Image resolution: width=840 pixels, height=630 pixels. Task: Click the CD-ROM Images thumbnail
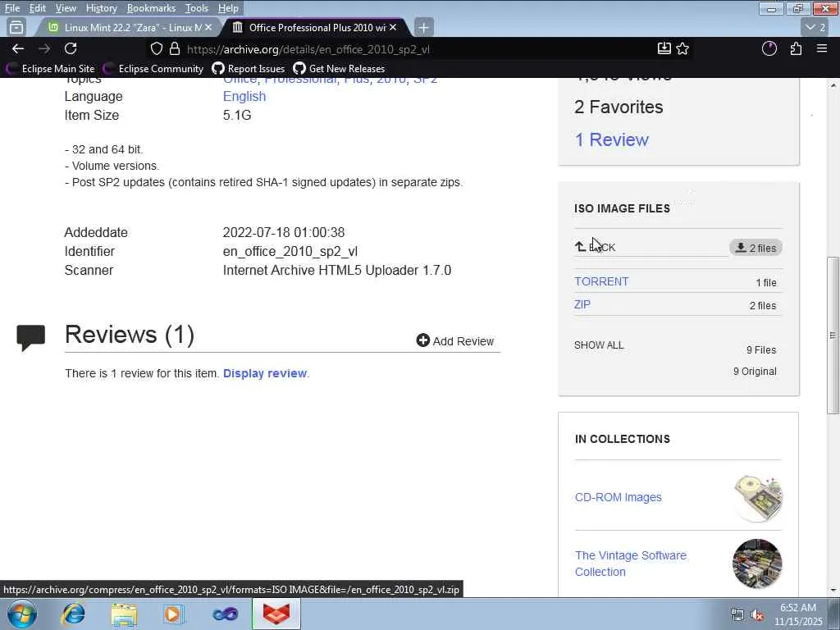point(757,498)
